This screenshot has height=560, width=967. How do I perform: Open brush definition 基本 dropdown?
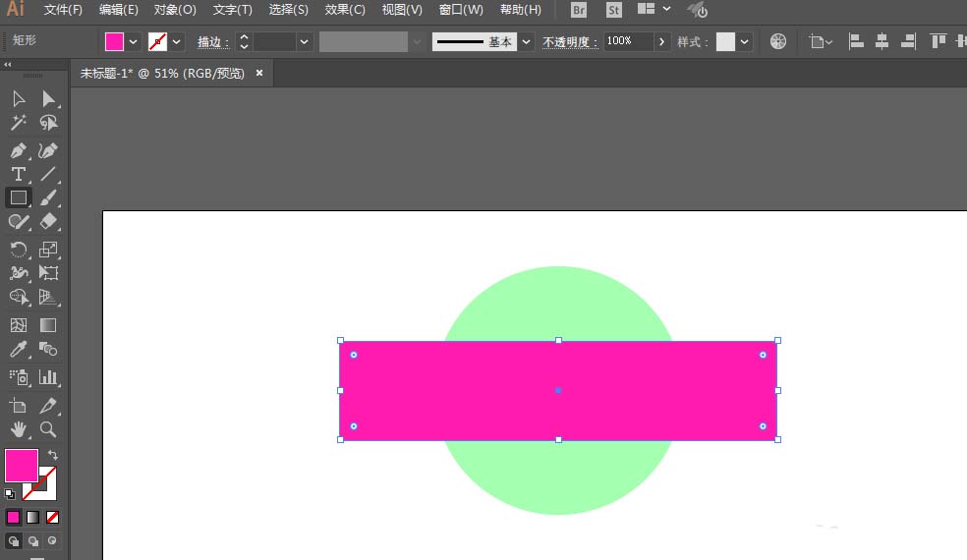pos(526,42)
